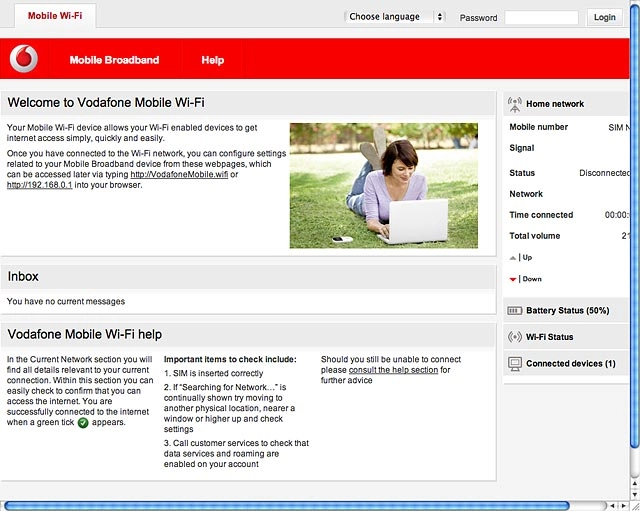Open the Mobile Broadband menu
This screenshot has height=511, width=640.
114,60
